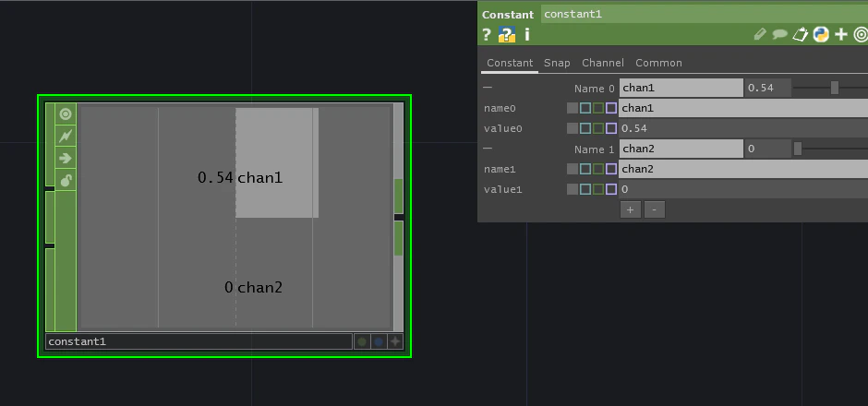Click the pencil edit icon in parameter header
Image resolution: width=868 pixels, height=406 pixels.
coord(760,35)
